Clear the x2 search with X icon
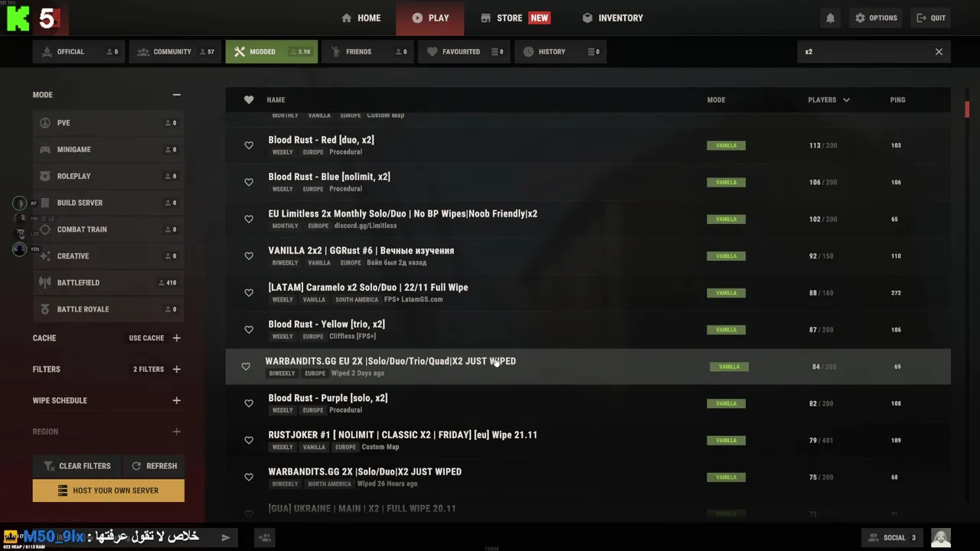Image resolution: width=980 pixels, height=551 pixels. point(939,52)
